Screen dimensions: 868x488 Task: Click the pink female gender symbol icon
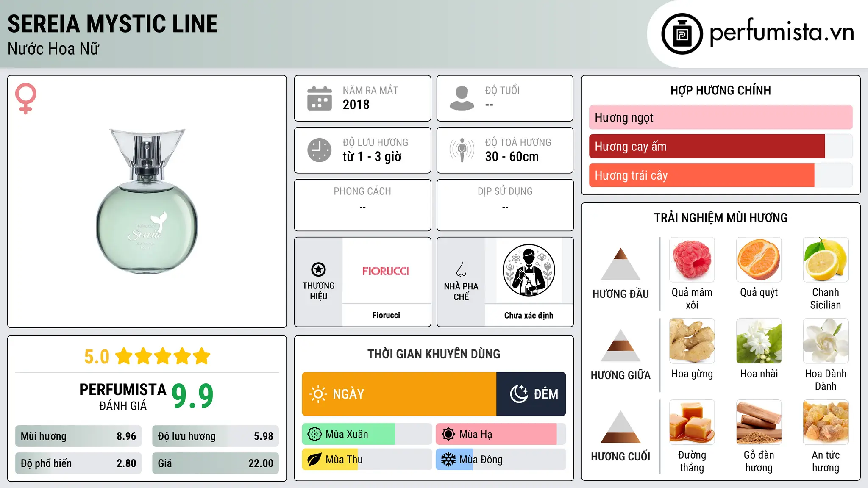25,98
